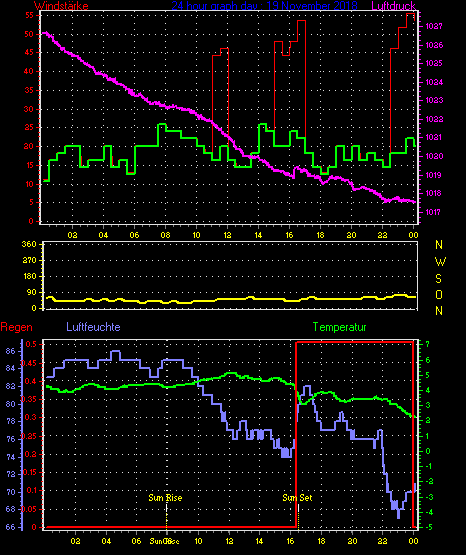
Task: Click pressure axis value 1026
Action: point(434,45)
